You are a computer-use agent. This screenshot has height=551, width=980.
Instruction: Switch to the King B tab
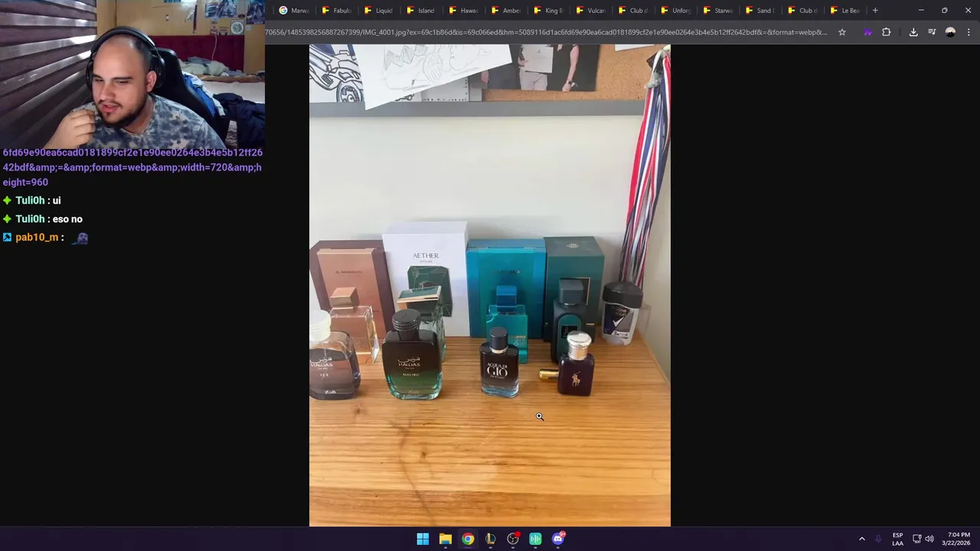tap(547, 11)
